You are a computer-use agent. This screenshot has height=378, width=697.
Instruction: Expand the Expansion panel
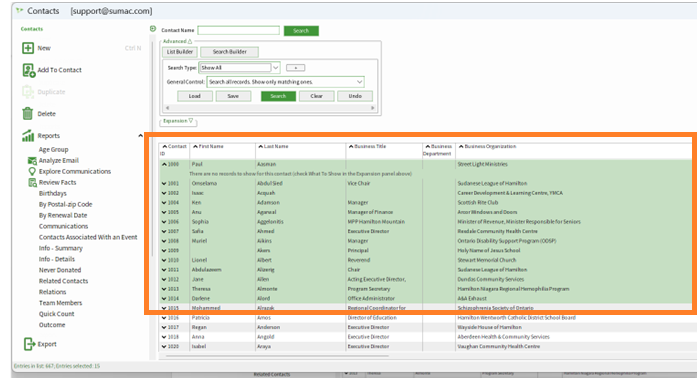pos(178,121)
